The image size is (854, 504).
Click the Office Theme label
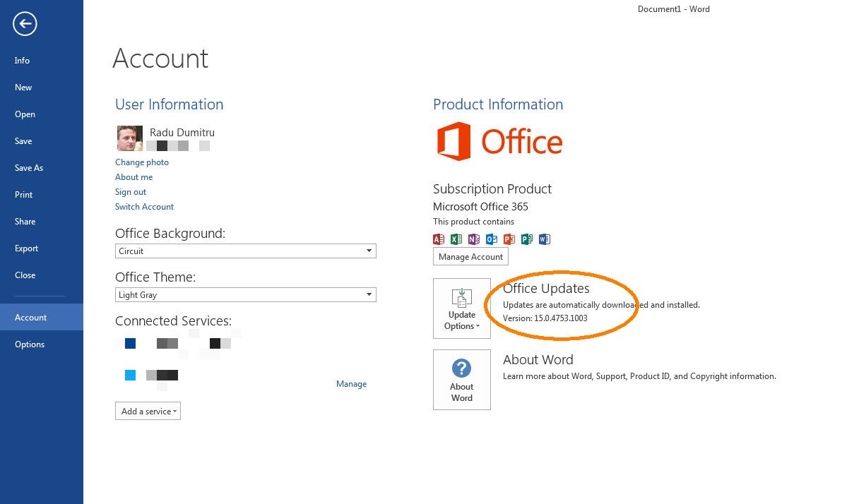tap(155, 277)
